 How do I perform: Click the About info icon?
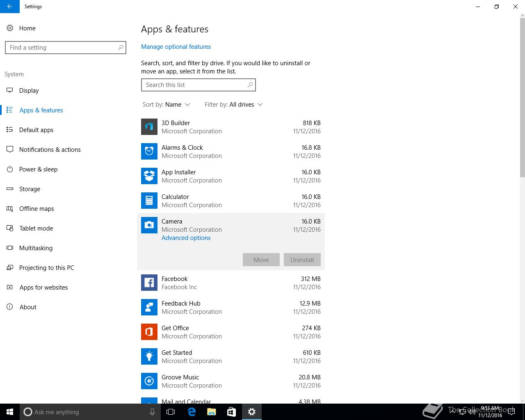point(10,307)
